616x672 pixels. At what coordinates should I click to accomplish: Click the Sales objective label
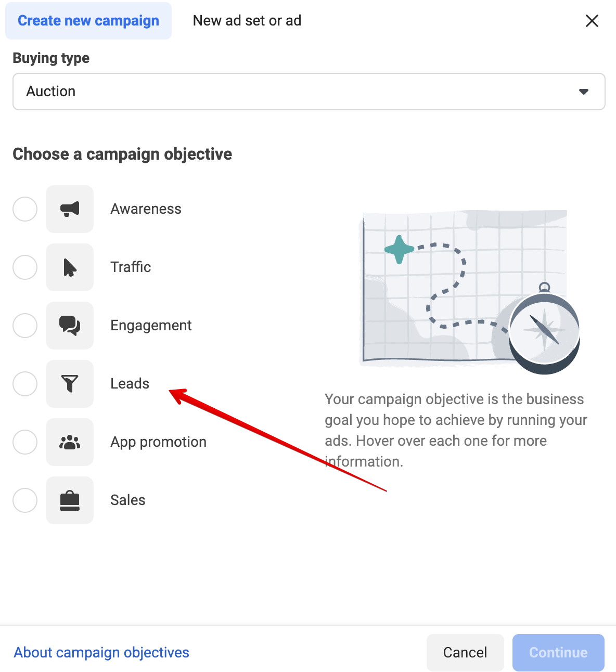[x=128, y=500]
